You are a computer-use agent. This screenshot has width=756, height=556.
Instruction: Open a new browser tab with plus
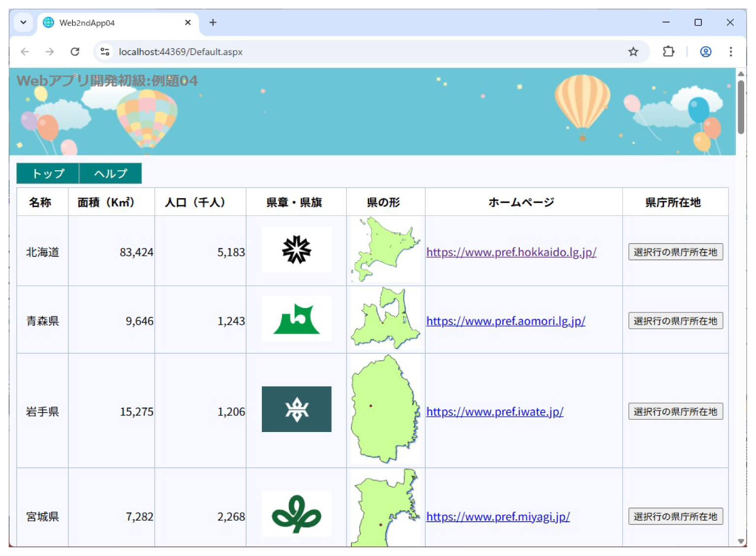(213, 22)
